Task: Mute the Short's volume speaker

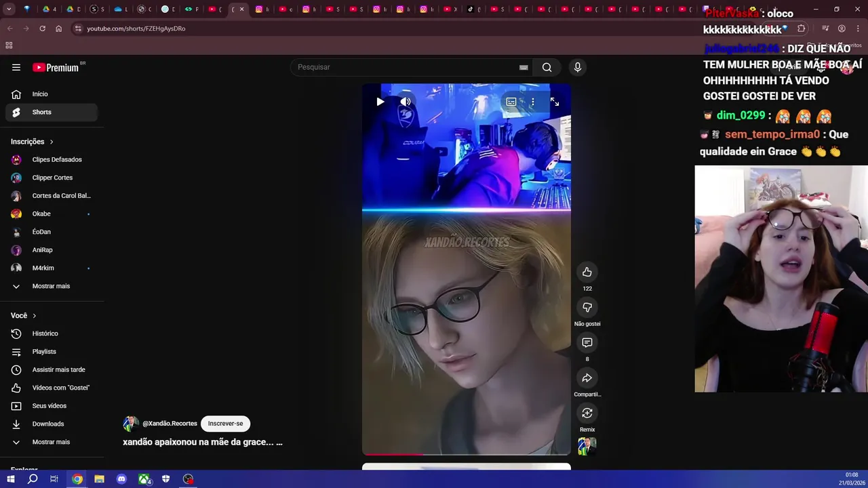Action: 406,102
